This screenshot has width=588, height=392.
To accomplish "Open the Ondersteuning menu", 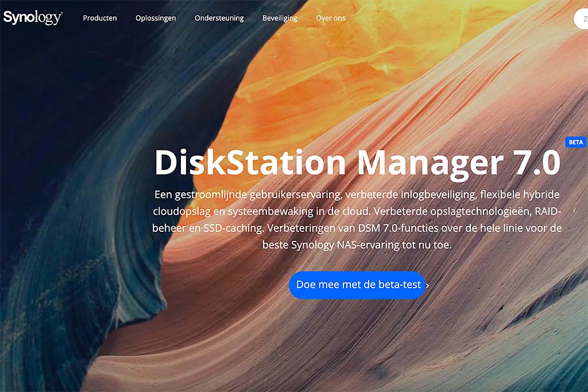I will coord(219,18).
